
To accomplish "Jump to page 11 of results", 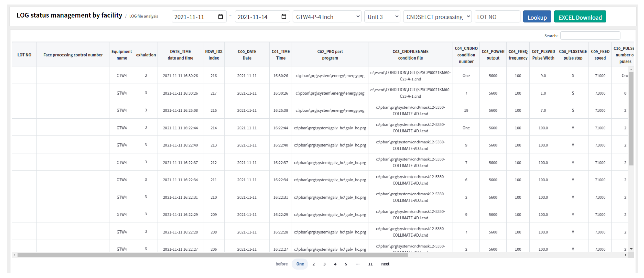I will [x=370, y=264].
